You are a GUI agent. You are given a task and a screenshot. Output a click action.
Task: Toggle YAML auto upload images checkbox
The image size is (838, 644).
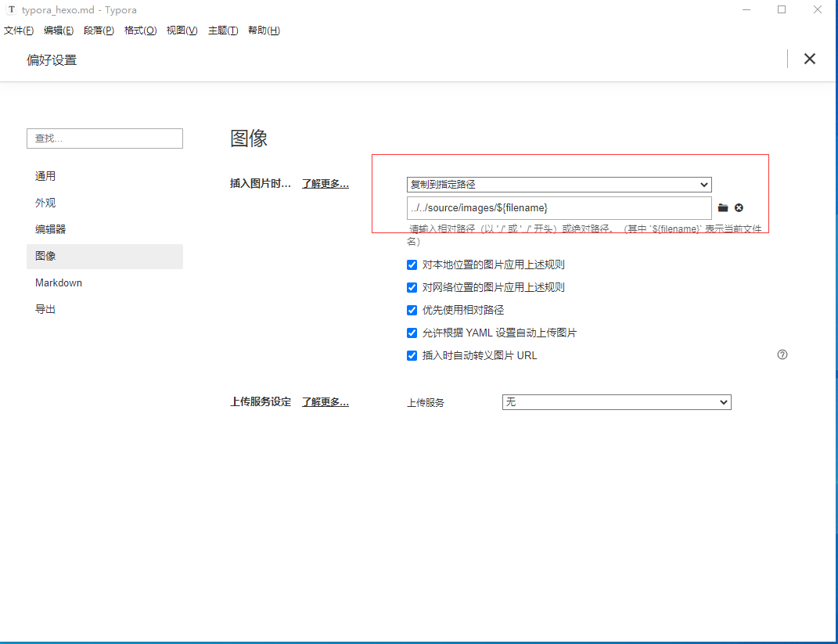[x=412, y=333]
